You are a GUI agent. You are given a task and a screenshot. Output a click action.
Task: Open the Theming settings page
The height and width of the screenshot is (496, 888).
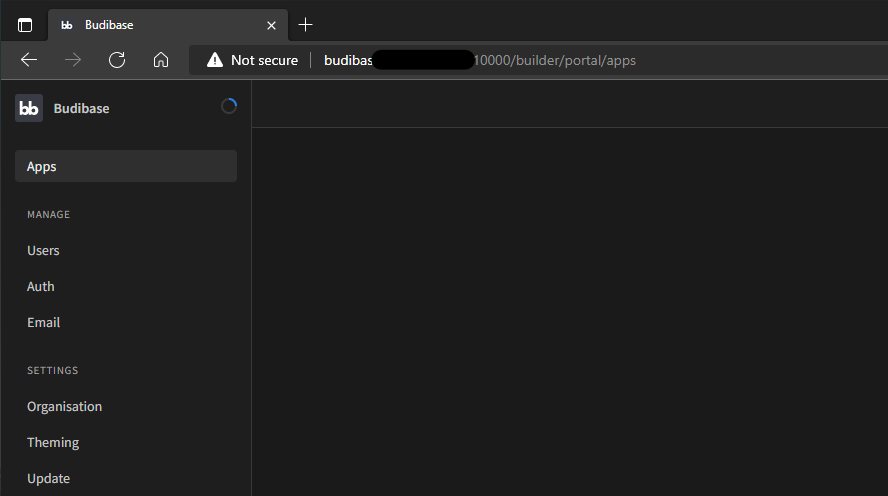[53, 443]
